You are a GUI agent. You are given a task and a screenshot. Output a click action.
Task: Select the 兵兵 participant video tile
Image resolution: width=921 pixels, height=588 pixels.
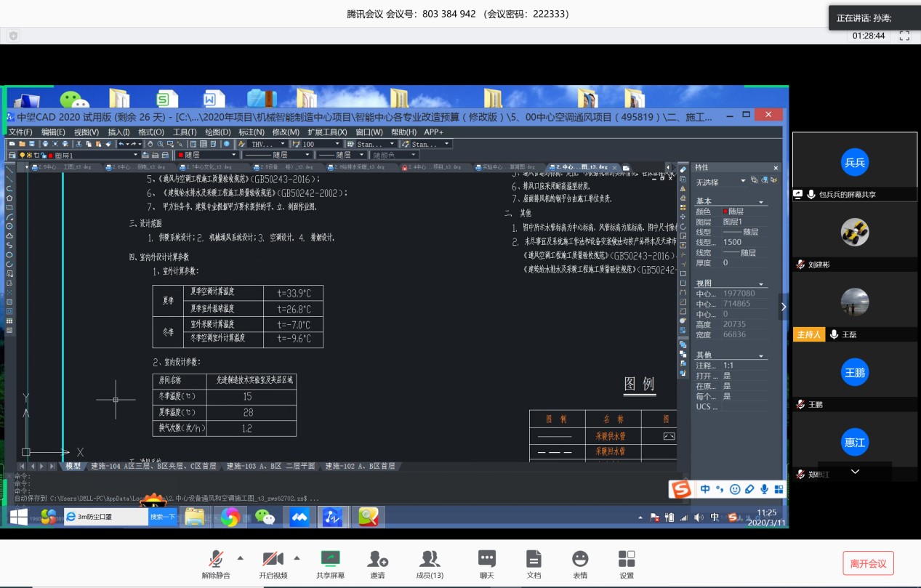click(855, 163)
